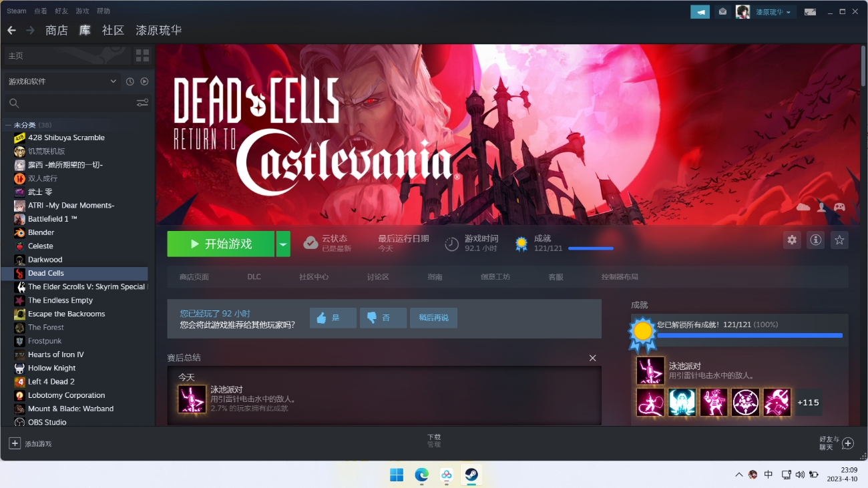Image resolution: width=868 pixels, height=488 pixels.
Task: Click the ready-to-play filter icon
Action: (144, 81)
